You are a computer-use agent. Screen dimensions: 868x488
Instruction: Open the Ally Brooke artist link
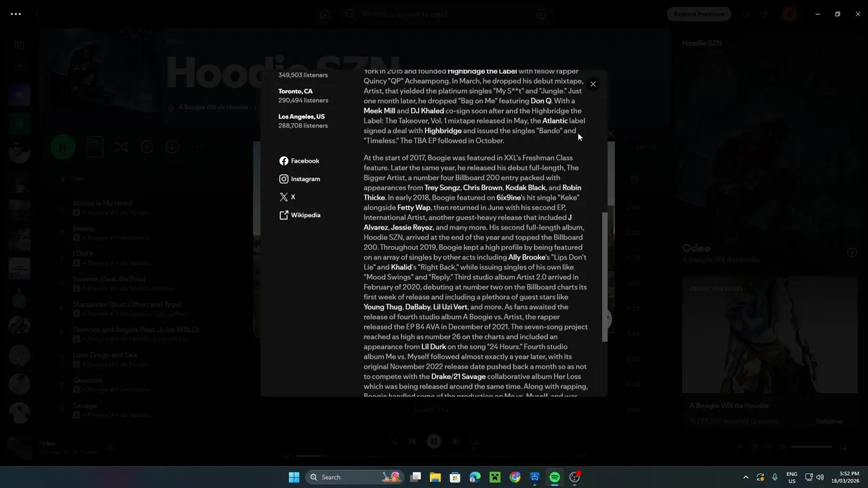pos(527,258)
